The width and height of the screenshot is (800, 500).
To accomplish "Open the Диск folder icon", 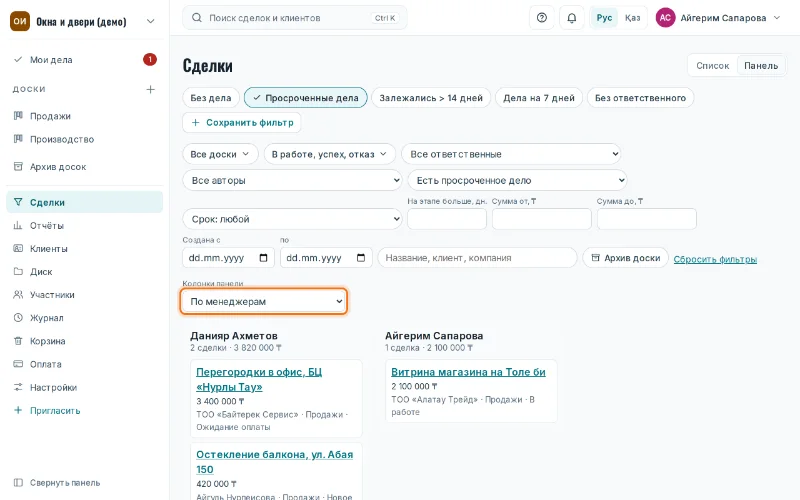I will pos(18,271).
